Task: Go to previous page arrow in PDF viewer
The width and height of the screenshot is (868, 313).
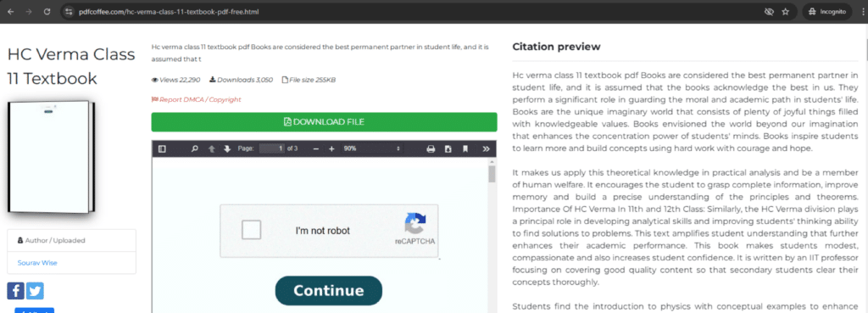Action: click(211, 148)
